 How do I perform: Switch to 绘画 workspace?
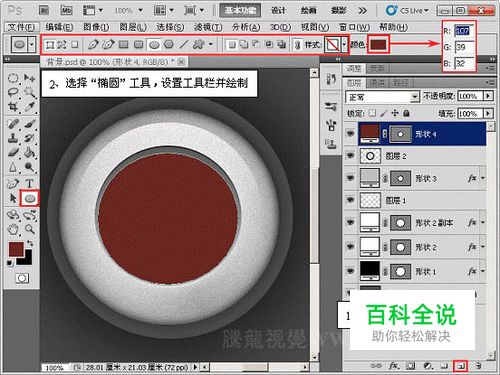point(308,11)
